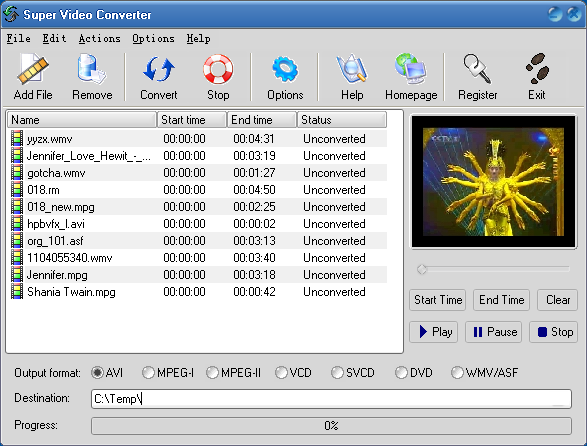Click the Destination path input field

point(331,399)
